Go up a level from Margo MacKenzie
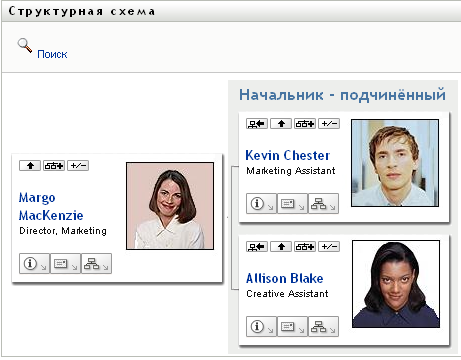The width and height of the screenshot is (461, 360). (30, 166)
